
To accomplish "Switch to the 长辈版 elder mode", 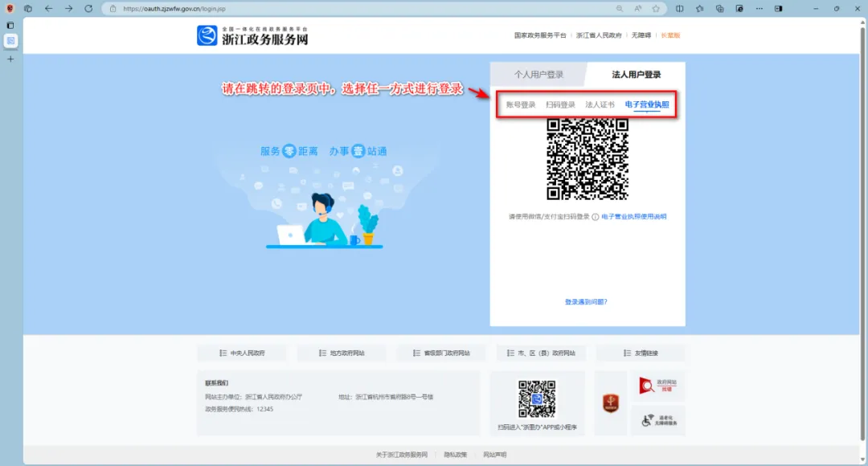I will [670, 35].
